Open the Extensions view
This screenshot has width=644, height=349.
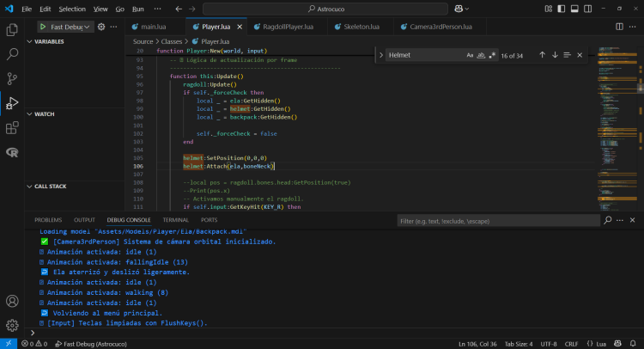[x=12, y=128]
